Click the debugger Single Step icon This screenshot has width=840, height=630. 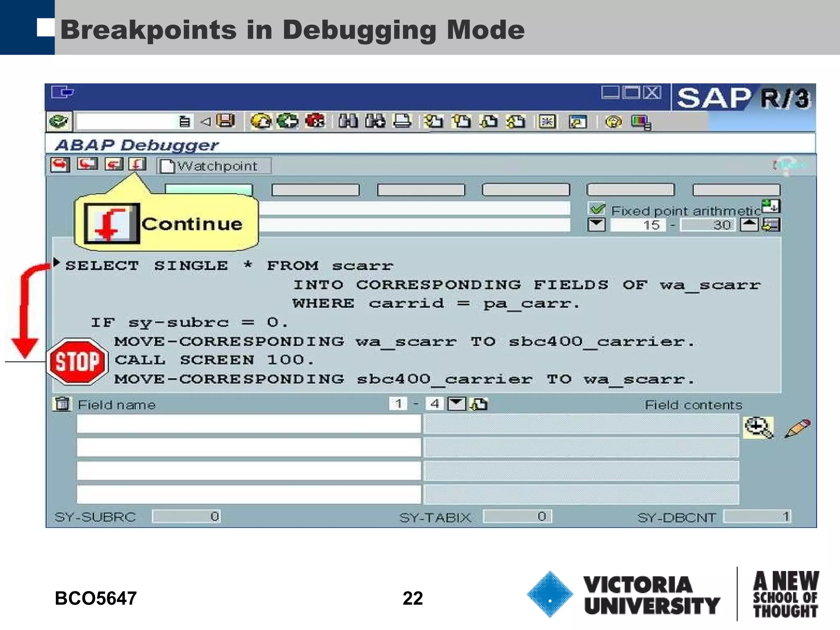pyautogui.click(x=60, y=165)
